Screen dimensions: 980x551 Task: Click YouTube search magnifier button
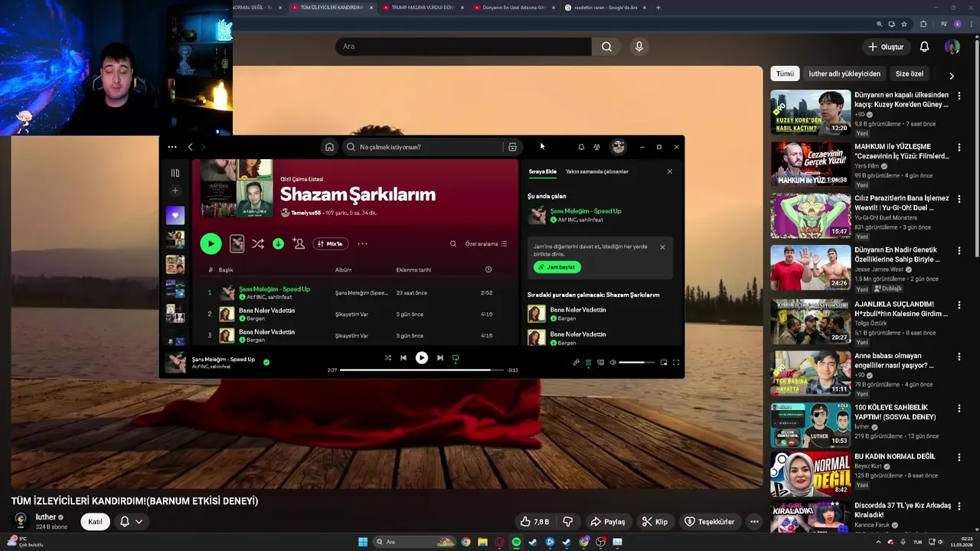(606, 47)
